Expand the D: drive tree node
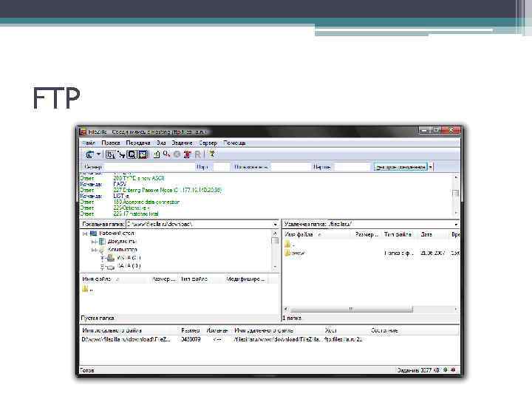Image resolution: width=532 pixels, height=399 pixels. [103, 267]
